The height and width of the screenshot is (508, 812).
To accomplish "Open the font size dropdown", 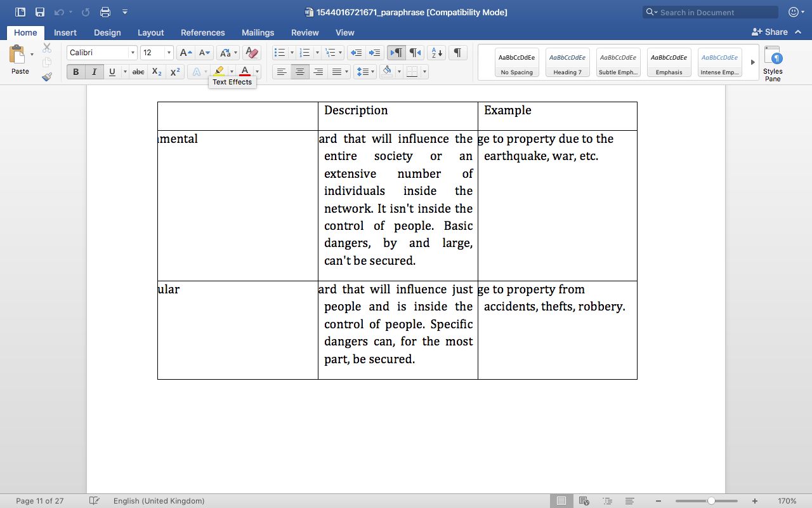I will point(169,53).
